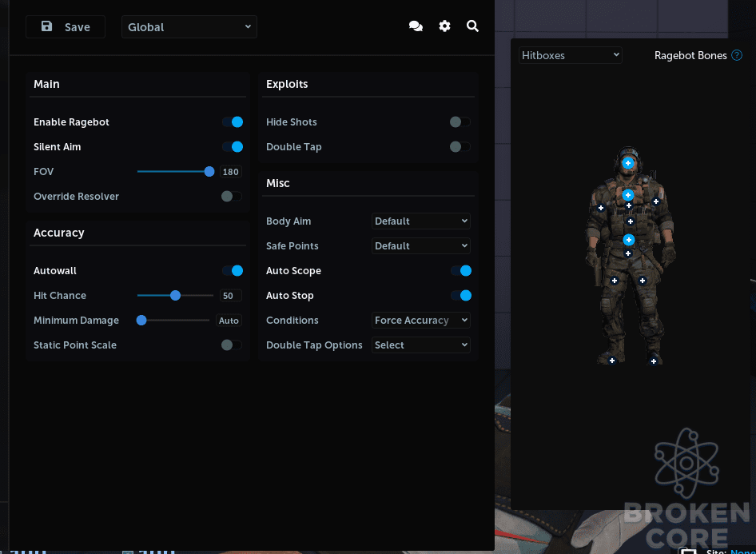Click the Ragebot Bones help question mark
Viewport: 756px width, 554px height.
(737, 55)
